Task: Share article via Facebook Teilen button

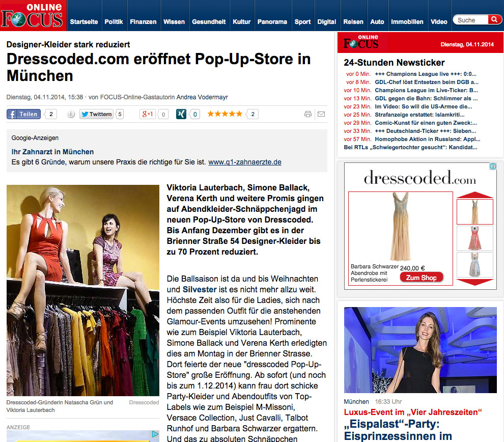Action: point(24,114)
